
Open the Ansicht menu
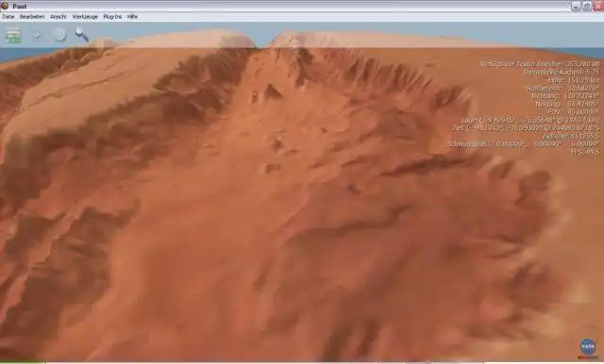[x=59, y=17]
